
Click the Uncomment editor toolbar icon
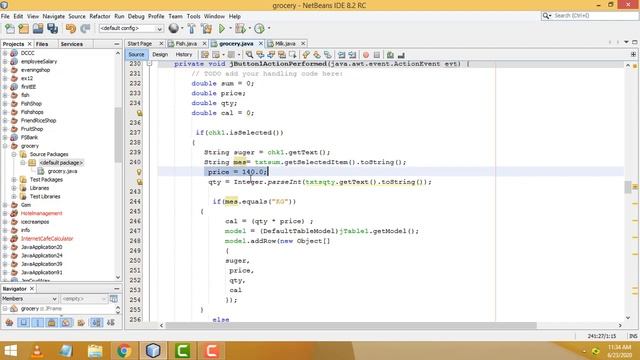pyautogui.click(x=401, y=55)
